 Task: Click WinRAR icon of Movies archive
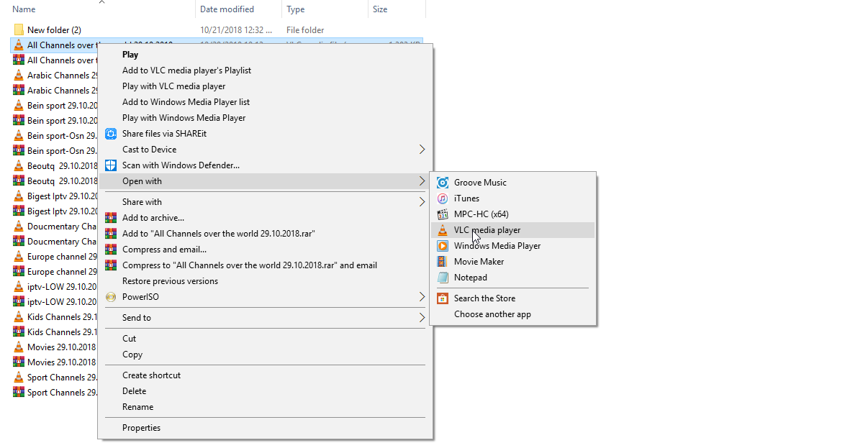[19, 362]
